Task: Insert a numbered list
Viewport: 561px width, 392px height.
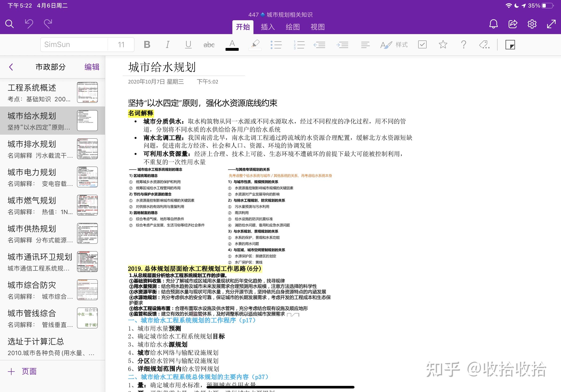Action: click(x=299, y=45)
